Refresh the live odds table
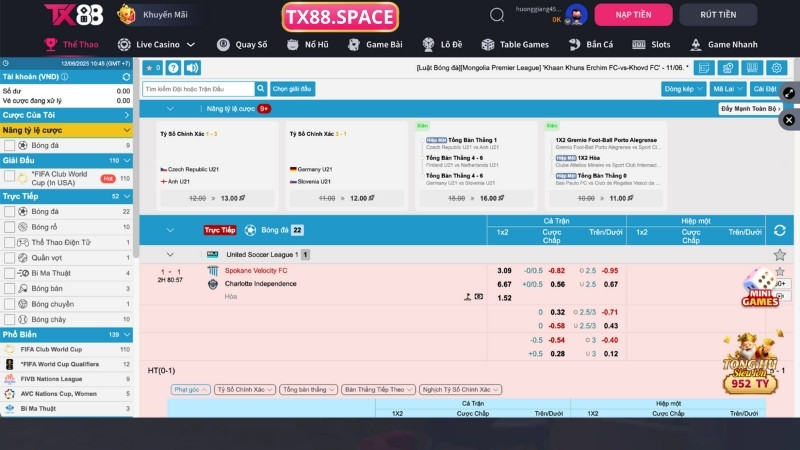This screenshot has height=450, width=800. pyautogui.click(x=780, y=231)
